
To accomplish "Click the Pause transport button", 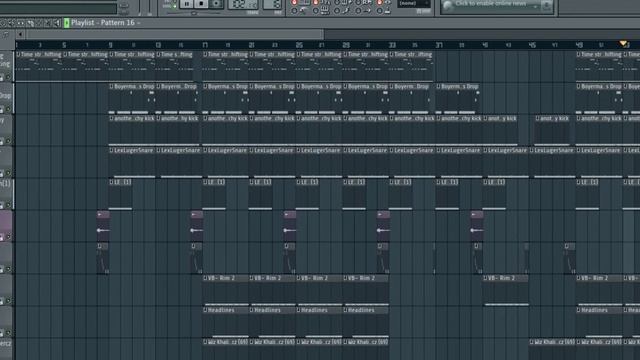I will click(x=187, y=4).
